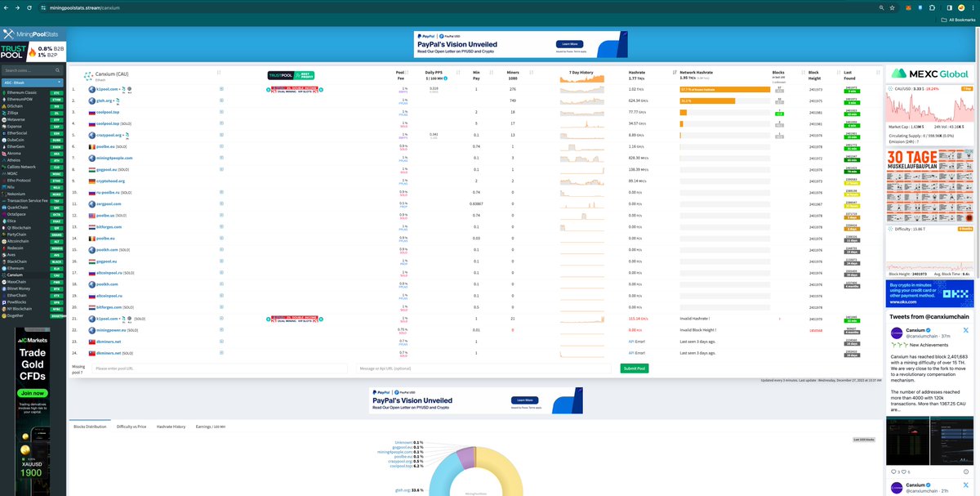
Task: Click k1pool orange network hashrate bar
Action: (724, 88)
